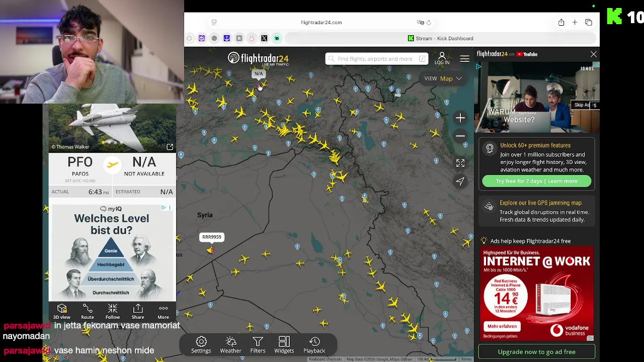Screen dimensions: 644x362
Task: Click the Flightradar24 logo
Action: tap(259, 59)
